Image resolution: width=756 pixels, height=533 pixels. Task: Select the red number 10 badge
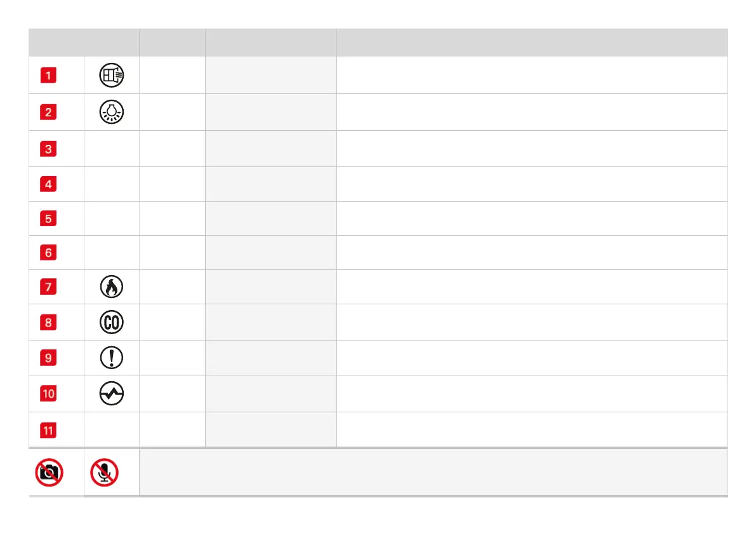[49, 394]
